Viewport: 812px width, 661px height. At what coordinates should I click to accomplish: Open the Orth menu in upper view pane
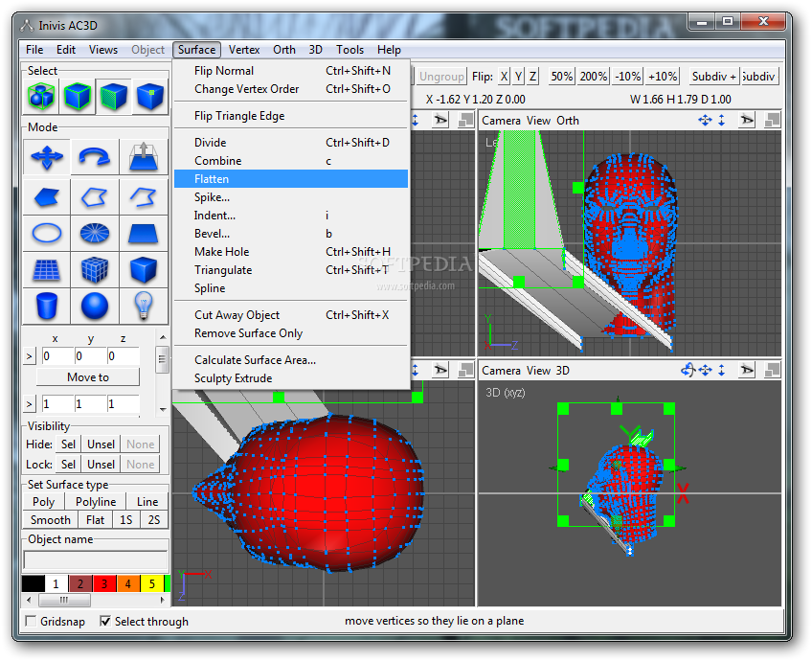[x=568, y=120]
